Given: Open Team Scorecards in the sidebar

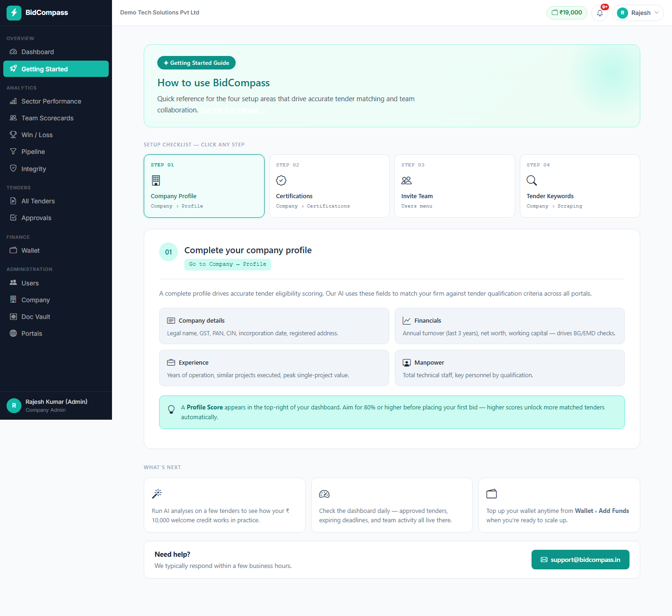Looking at the screenshot, I should [56, 118].
